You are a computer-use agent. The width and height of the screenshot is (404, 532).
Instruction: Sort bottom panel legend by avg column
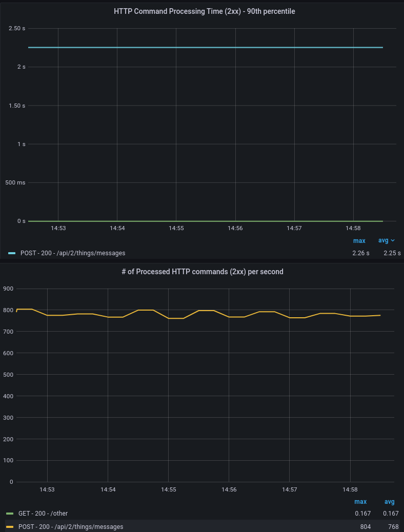[x=390, y=501]
